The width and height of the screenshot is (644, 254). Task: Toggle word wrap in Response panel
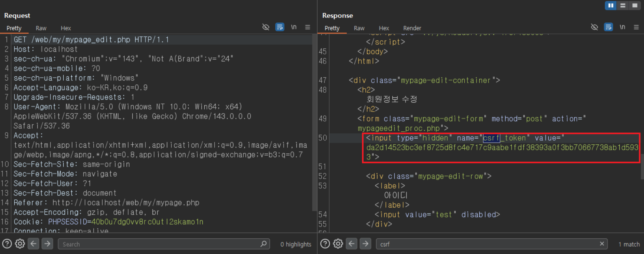(x=609, y=27)
